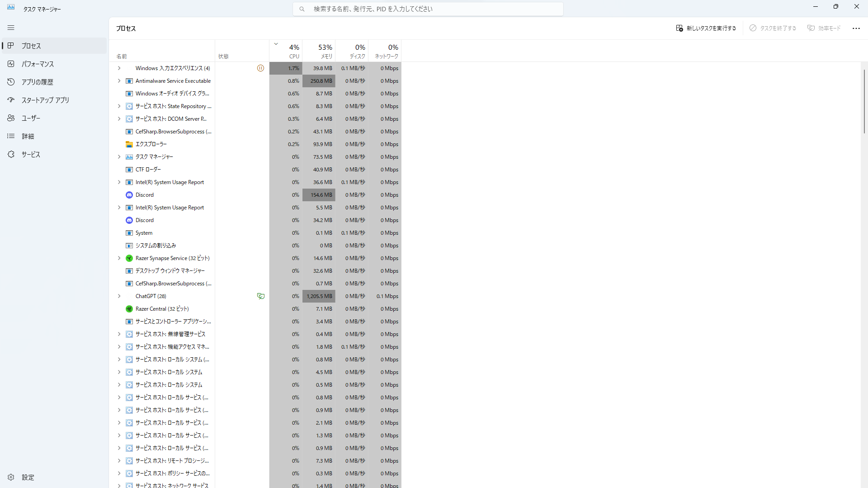The width and height of the screenshot is (868, 488).
Task: Click the search box for name, publisher, PID
Action: [x=428, y=9]
